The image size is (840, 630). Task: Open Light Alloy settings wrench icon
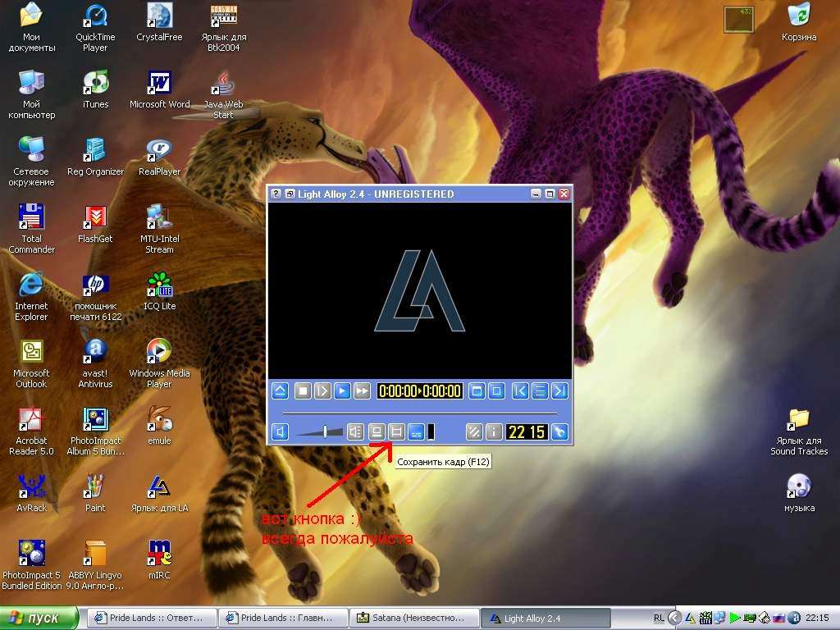coord(559,431)
